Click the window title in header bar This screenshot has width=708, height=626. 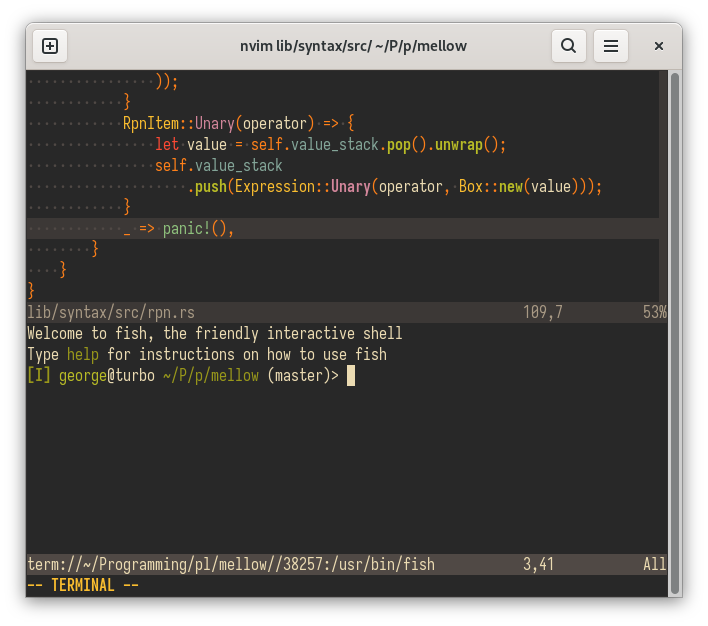click(x=353, y=46)
